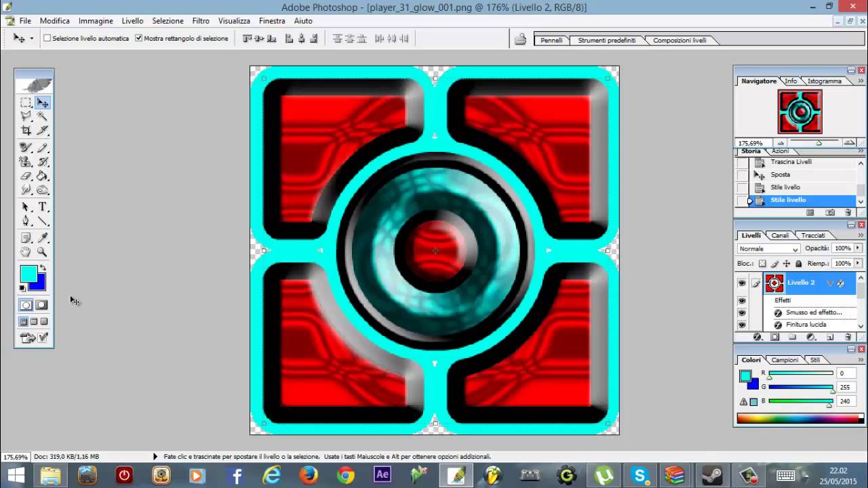
Task: Hide the Livello 2 layer visibility
Action: pos(742,283)
